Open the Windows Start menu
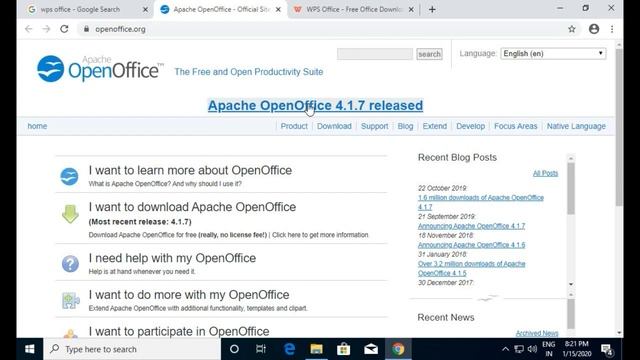The height and width of the screenshot is (360, 640). [x=29, y=349]
